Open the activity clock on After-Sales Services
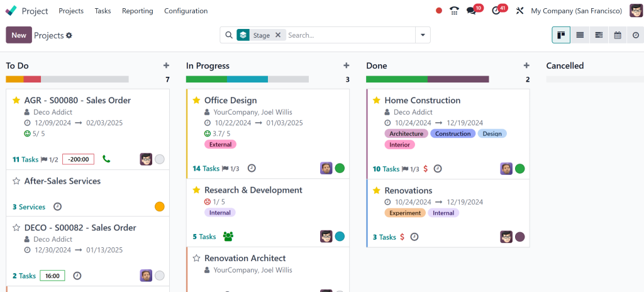 58,206
